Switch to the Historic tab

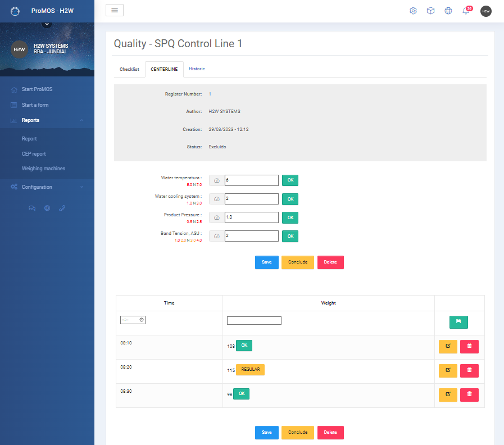coord(197,69)
